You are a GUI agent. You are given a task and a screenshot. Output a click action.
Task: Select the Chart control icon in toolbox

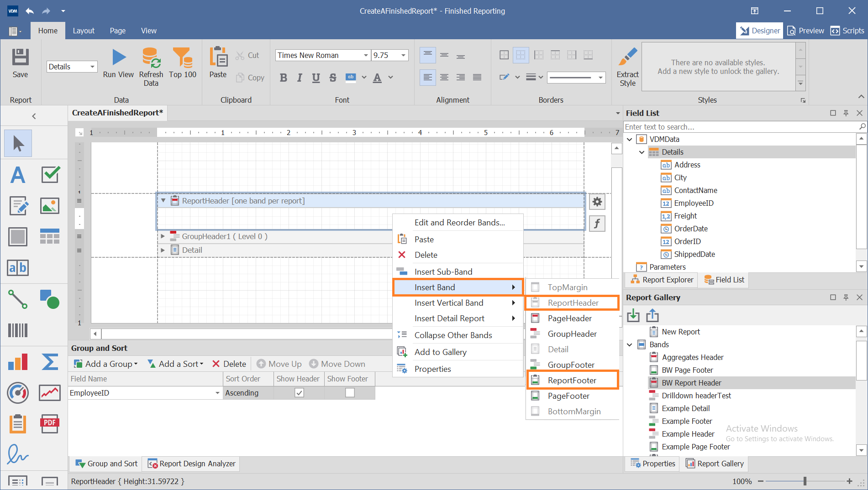tap(18, 362)
